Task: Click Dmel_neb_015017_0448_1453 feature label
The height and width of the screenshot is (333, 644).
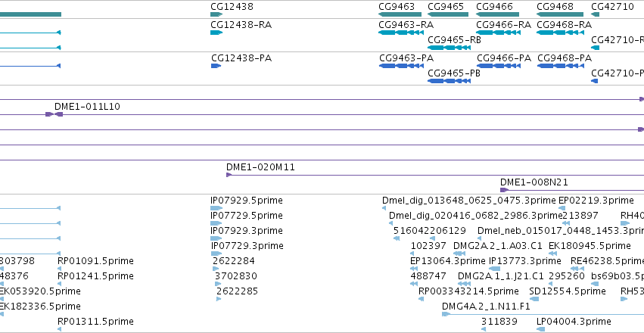Action: [561, 231]
